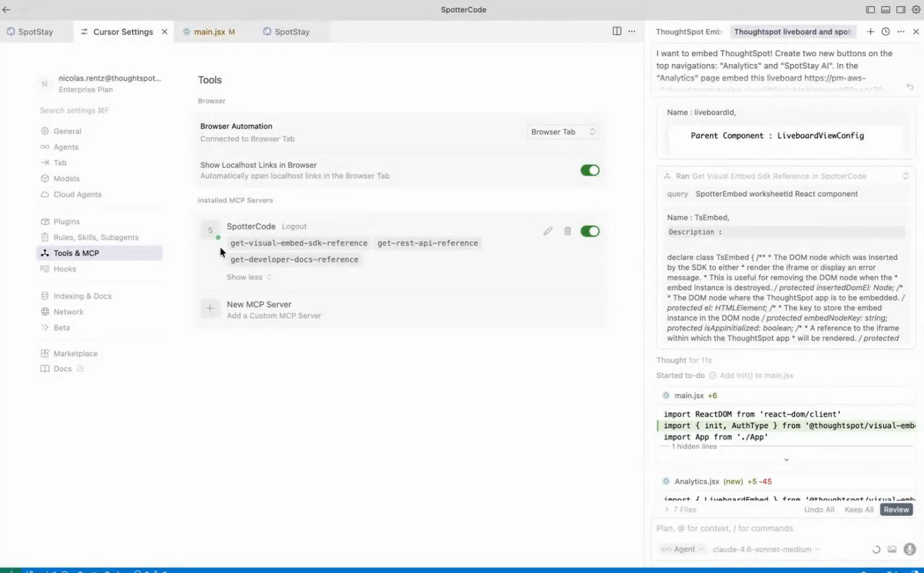Switch to the main.jsx tab
The height and width of the screenshot is (573, 924).
pos(209,32)
